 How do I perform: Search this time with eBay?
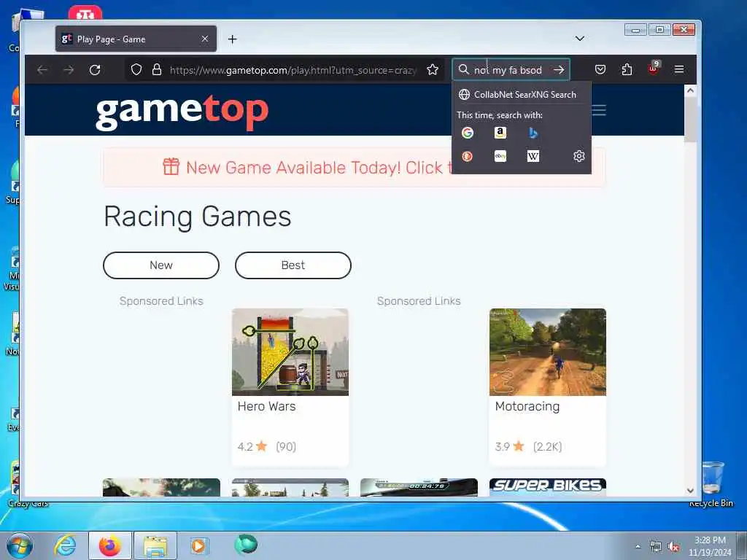[x=500, y=156]
